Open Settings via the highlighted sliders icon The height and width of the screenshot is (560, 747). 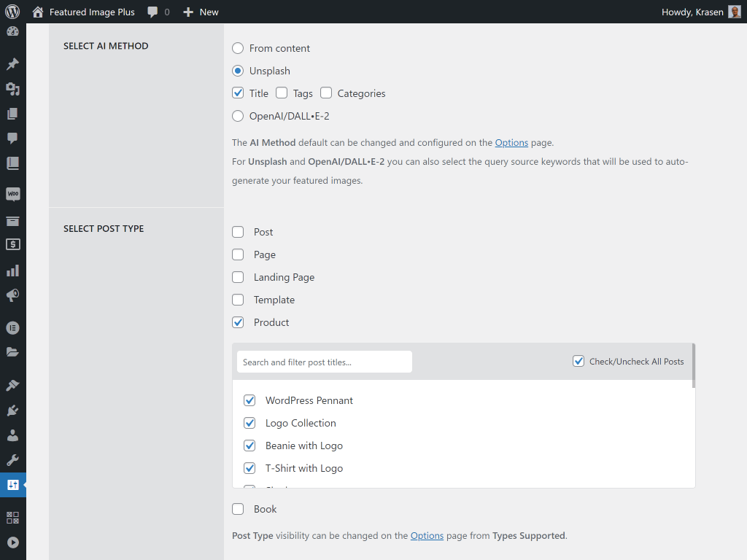click(13, 485)
